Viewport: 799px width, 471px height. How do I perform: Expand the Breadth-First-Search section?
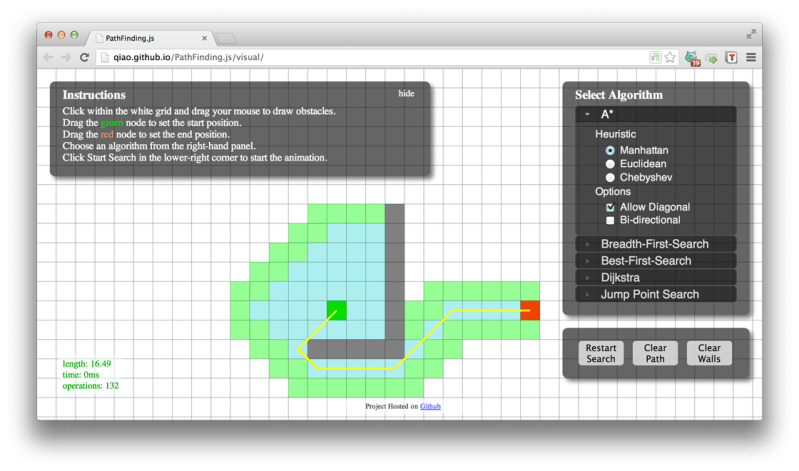click(656, 244)
